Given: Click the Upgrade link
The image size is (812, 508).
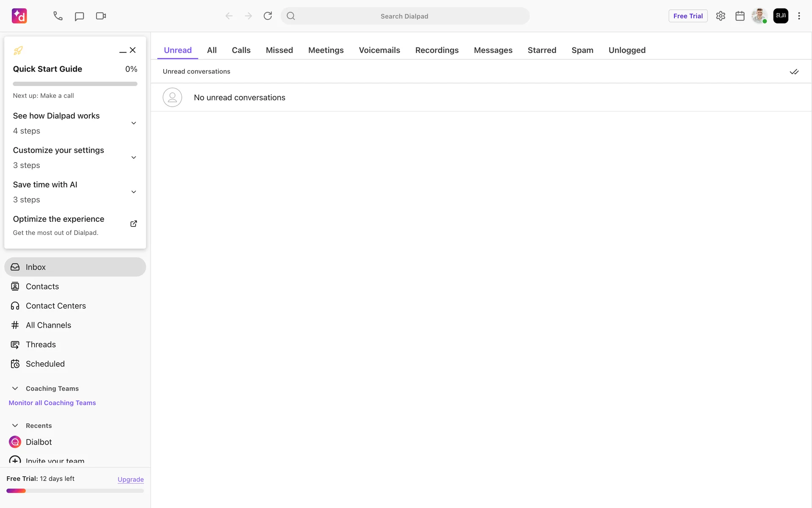Looking at the screenshot, I should coord(130,479).
